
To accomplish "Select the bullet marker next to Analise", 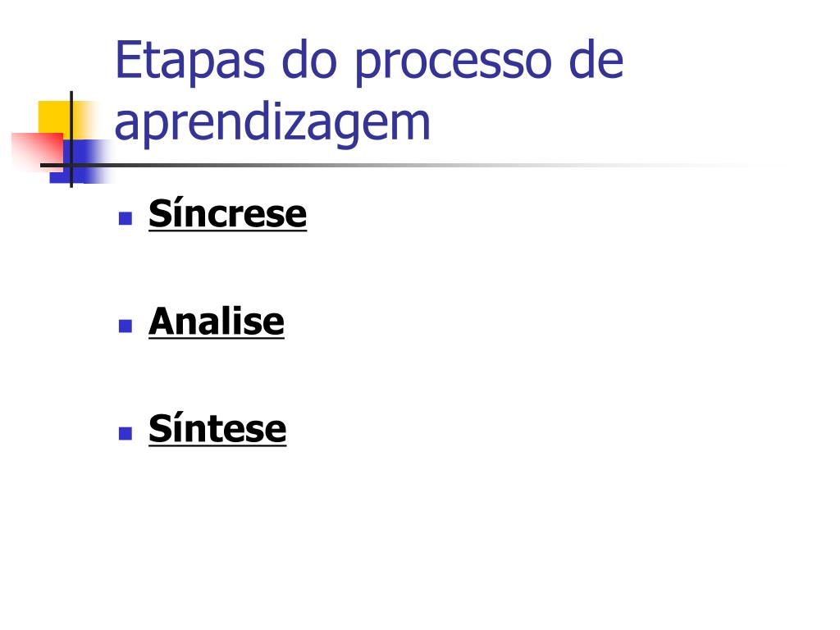I will (125, 326).
